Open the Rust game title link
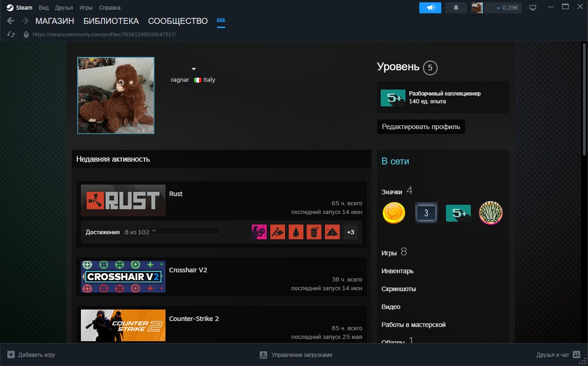The image size is (588, 366). 176,194
